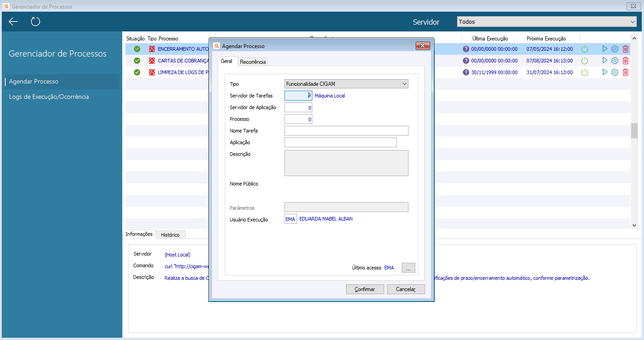644x340 pixels.
Task: Delete LIMPEZA DE LOGS process trash icon
Action: point(626,72)
